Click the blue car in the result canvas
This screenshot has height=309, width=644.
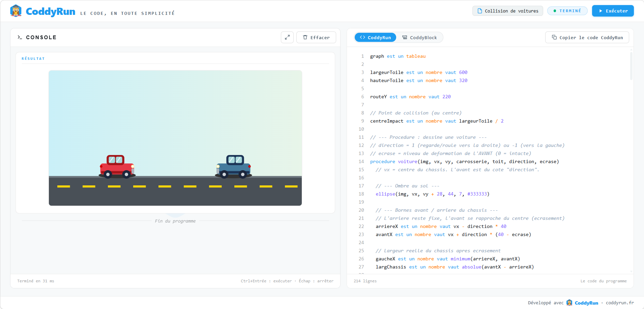233,166
